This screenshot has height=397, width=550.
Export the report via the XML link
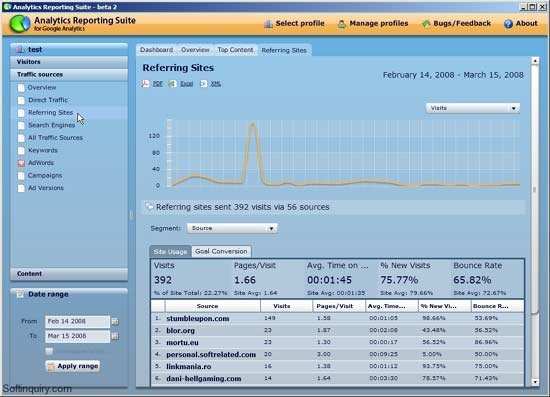point(215,84)
